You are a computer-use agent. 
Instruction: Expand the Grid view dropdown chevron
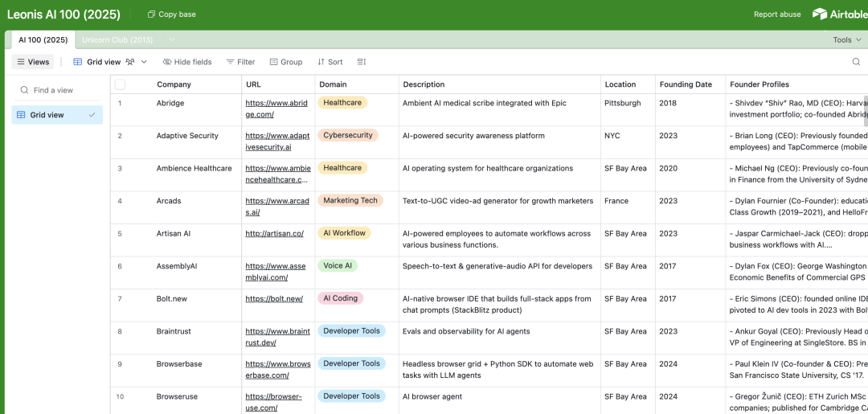pos(145,62)
